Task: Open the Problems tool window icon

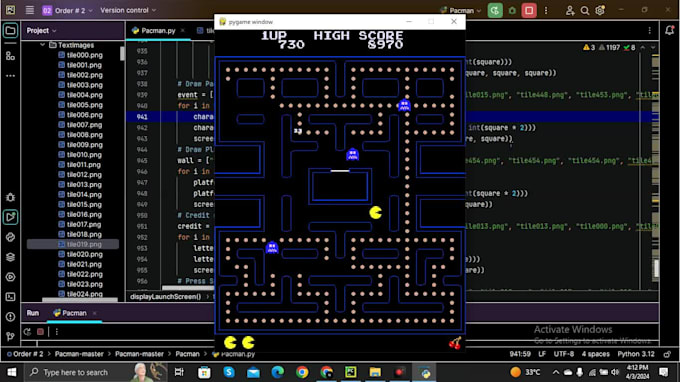Action: point(10,317)
